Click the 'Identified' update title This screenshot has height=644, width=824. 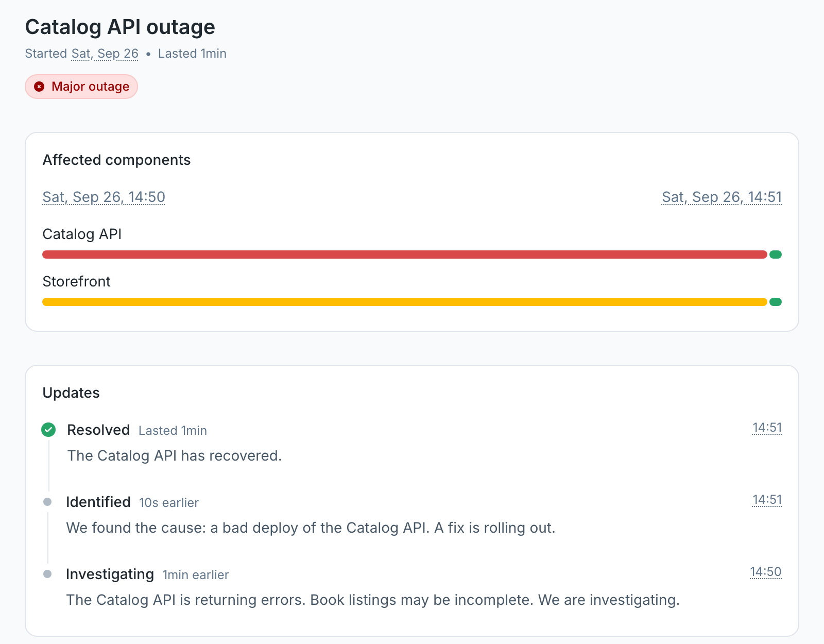[x=98, y=502]
